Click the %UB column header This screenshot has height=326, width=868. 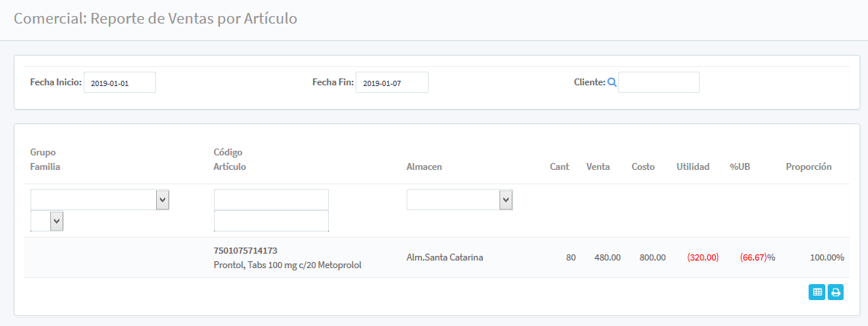740,167
